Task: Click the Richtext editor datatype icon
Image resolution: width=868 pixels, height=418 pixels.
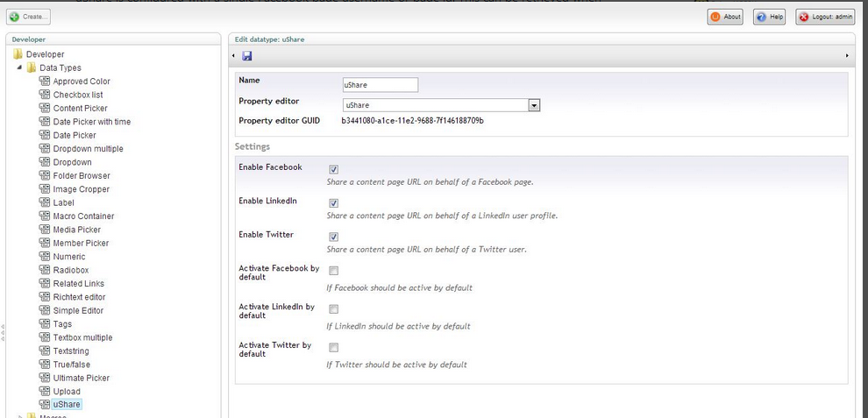Action: point(45,297)
